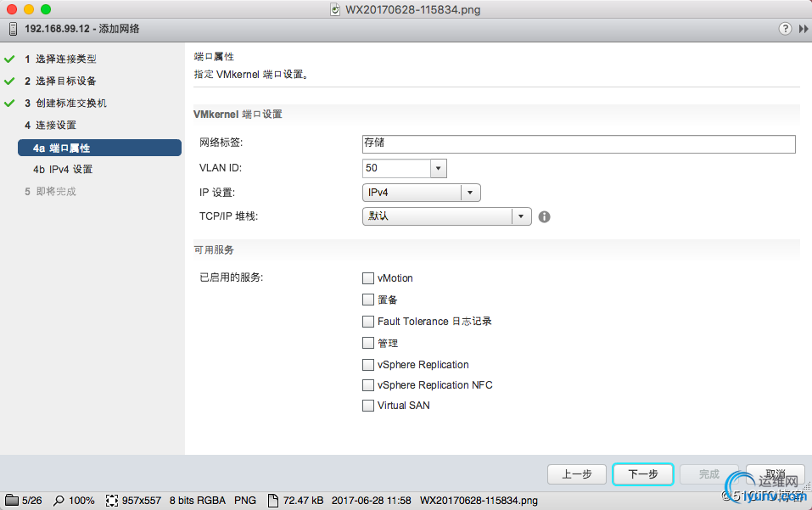This screenshot has height=510, width=812.
Task: Click the 端口属性 page heading
Action: pyautogui.click(x=214, y=57)
